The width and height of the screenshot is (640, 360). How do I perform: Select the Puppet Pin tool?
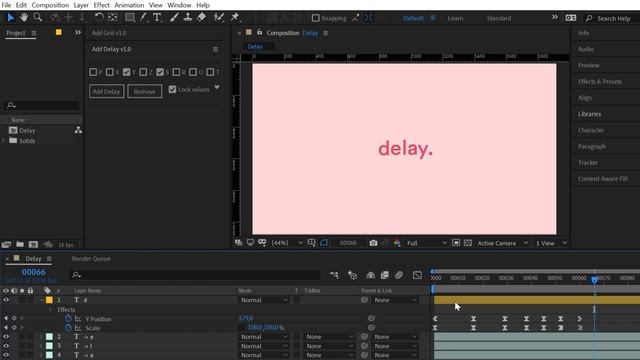[235, 18]
